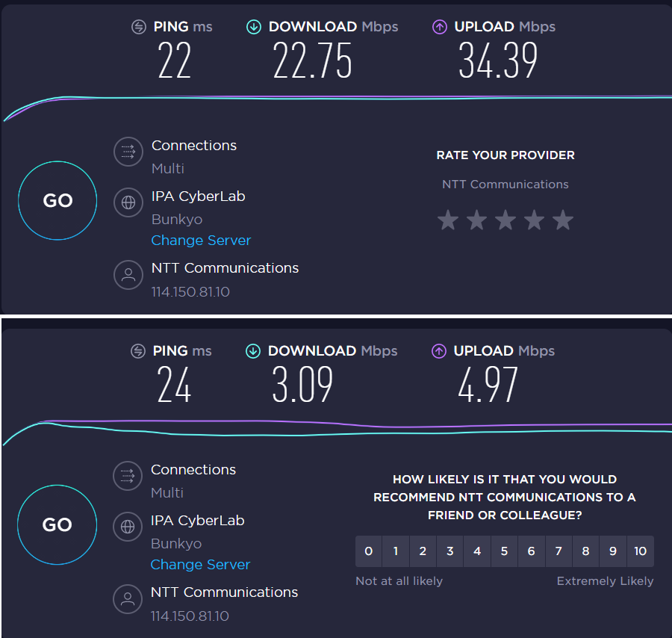Click the globe server icon in bottom result
The width and height of the screenshot is (672, 638).
[x=127, y=527]
